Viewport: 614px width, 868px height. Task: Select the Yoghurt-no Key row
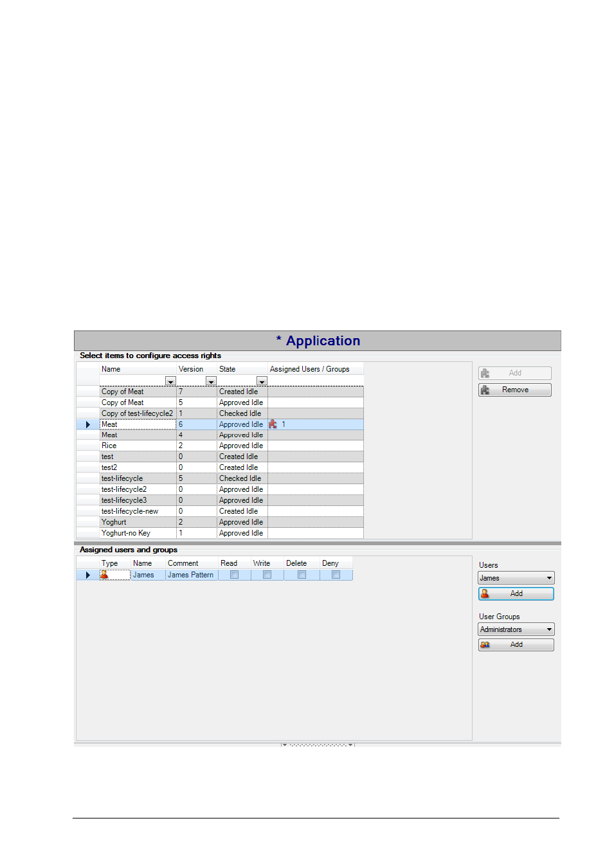(x=220, y=533)
